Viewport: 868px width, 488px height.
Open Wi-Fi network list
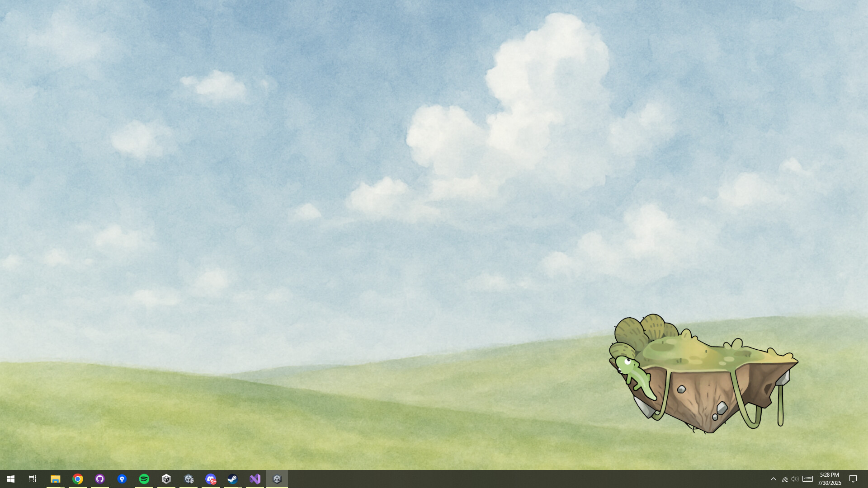pyautogui.click(x=784, y=479)
